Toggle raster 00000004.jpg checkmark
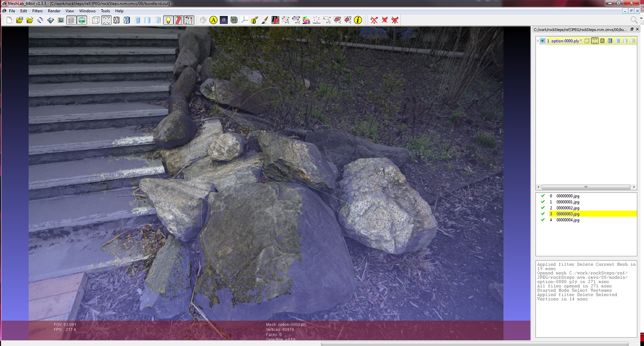The height and width of the screenshot is (346, 644). pos(542,220)
